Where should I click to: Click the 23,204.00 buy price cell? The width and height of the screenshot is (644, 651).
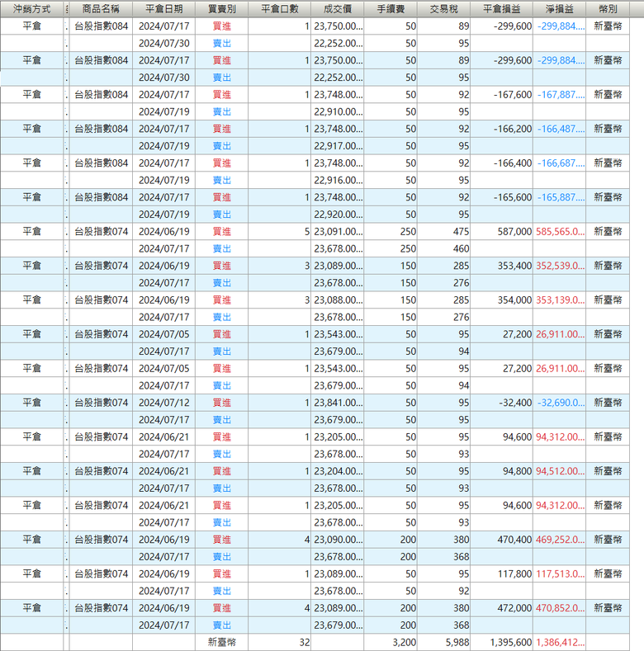pyautogui.click(x=338, y=471)
